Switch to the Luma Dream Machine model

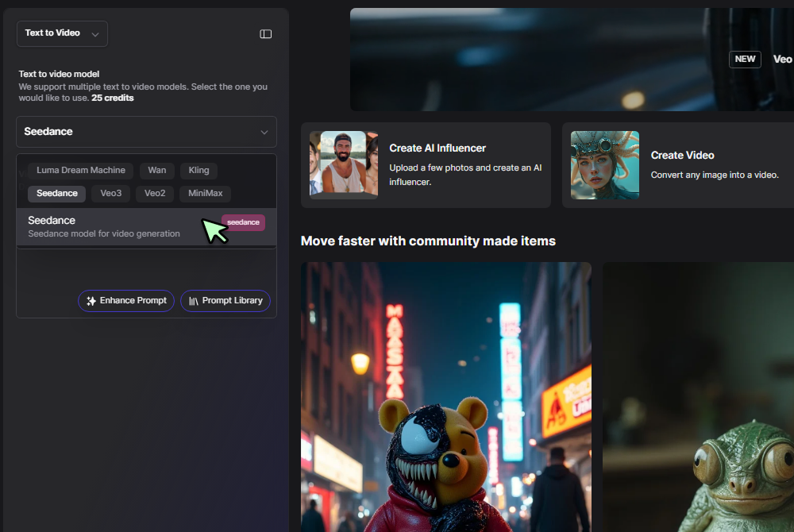click(79, 170)
